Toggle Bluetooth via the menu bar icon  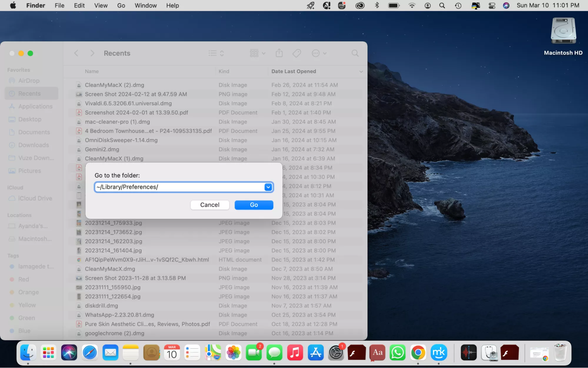click(x=377, y=5)
